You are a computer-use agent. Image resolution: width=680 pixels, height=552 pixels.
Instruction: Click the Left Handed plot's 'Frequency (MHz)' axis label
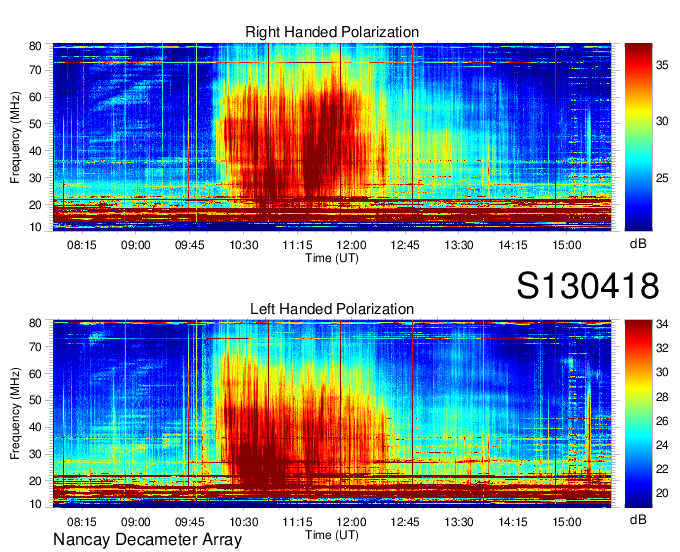(x=15, y=414)
